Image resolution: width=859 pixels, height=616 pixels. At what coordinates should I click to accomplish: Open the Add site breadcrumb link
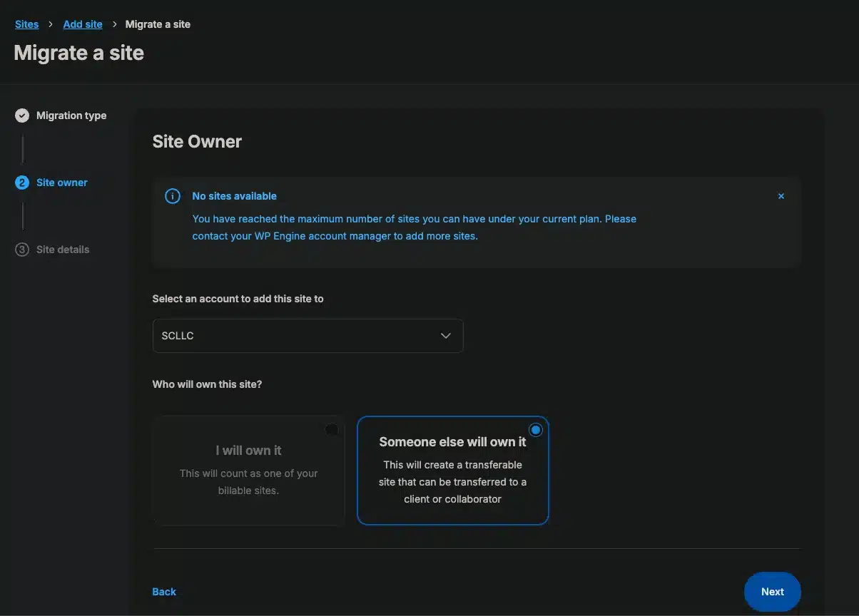[83, 24]
